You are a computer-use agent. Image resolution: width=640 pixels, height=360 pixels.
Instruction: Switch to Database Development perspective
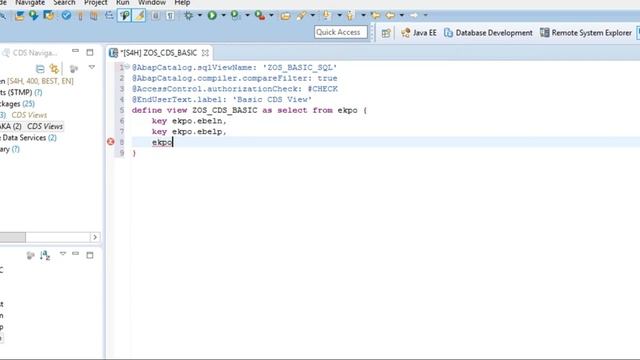coord(488,33)
